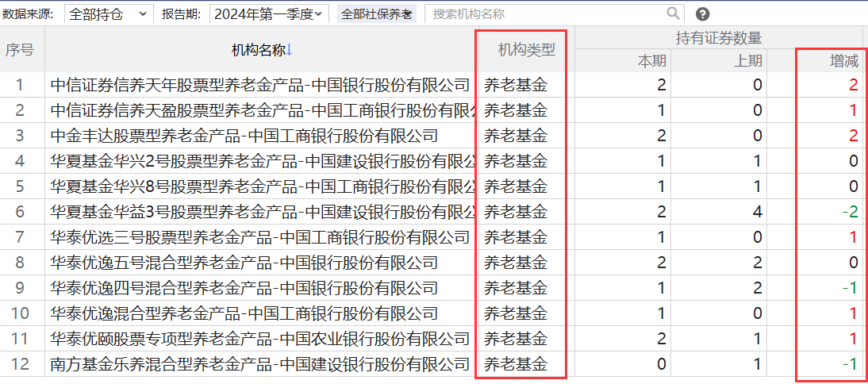
Task: Select 中金丰达股票型养老金产品 row
Action: (432, 136)
